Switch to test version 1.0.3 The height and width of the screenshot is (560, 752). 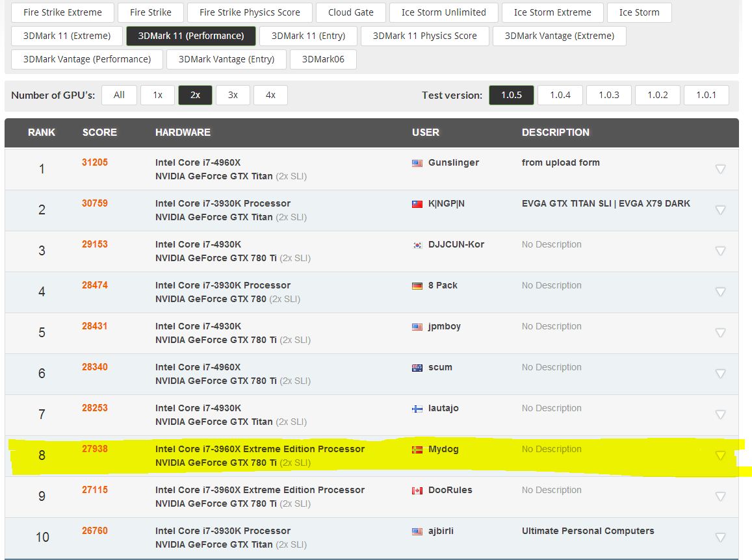point(608,95)
